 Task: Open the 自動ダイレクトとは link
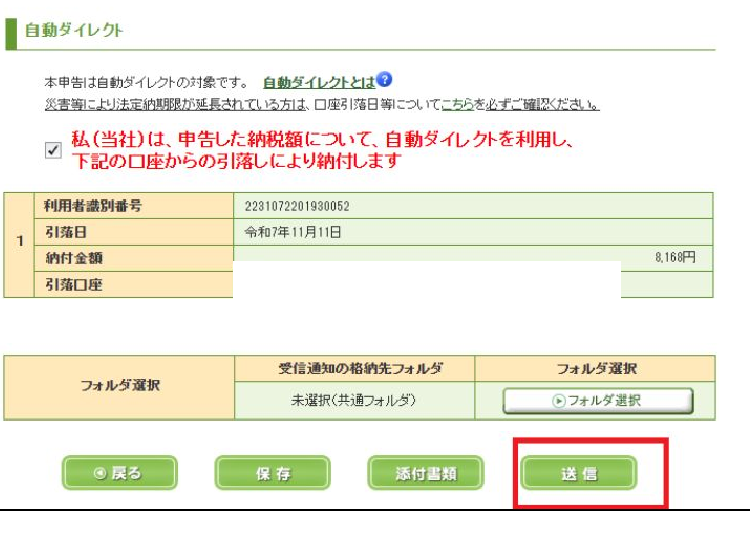[319, 82]
